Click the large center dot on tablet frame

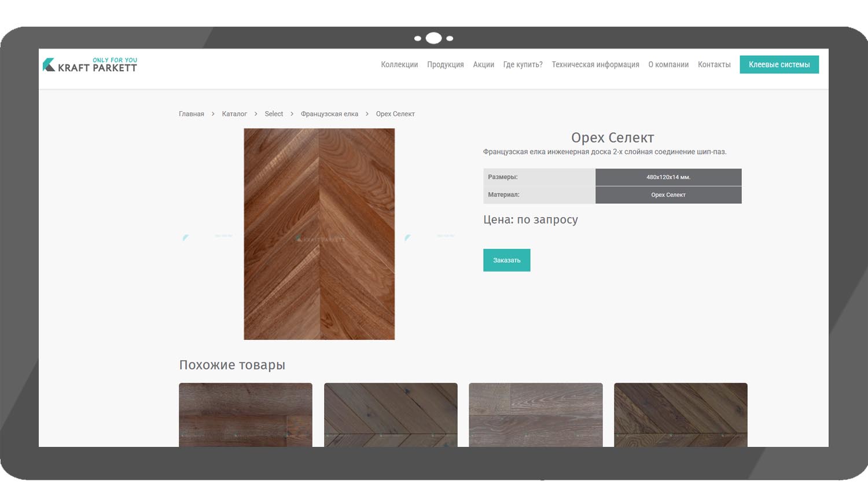433,38
